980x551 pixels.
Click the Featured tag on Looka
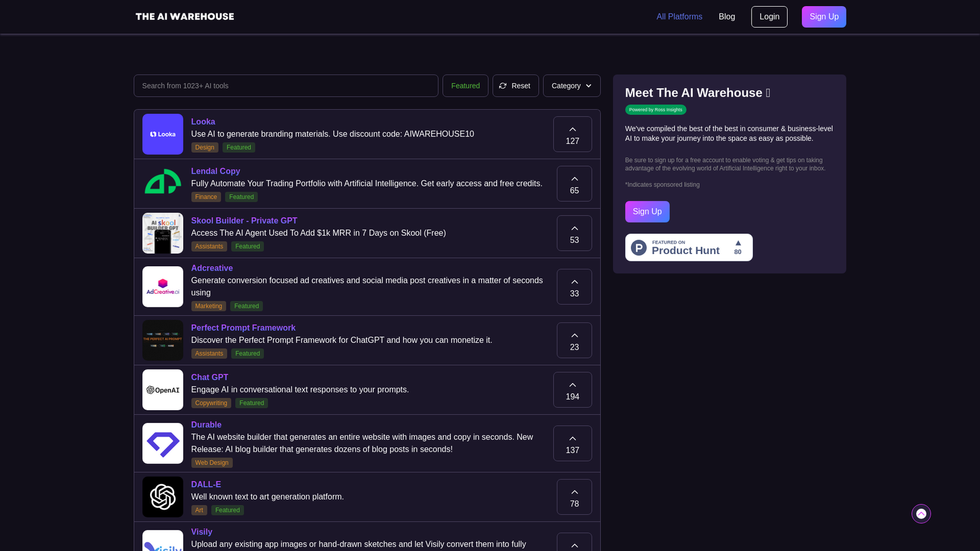pyautogui.click(x=239, y=148)
